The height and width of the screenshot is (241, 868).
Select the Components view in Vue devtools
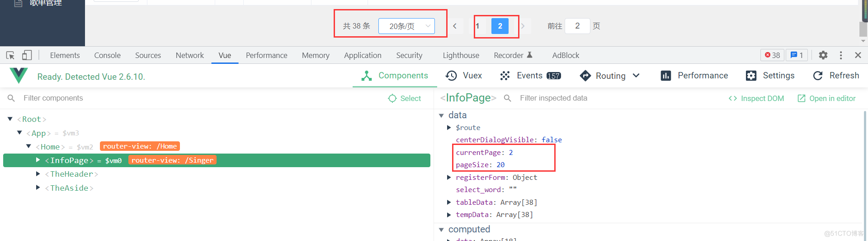coord(394,76)
